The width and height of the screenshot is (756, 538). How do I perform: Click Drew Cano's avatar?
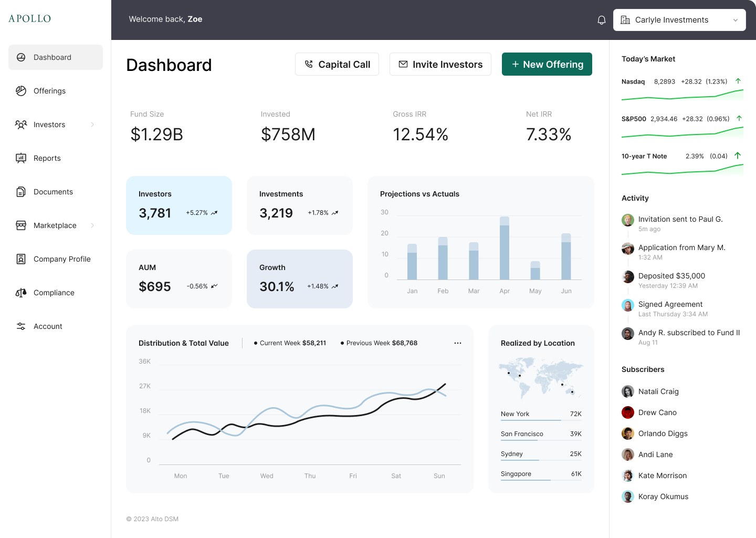tap(628, 412)
